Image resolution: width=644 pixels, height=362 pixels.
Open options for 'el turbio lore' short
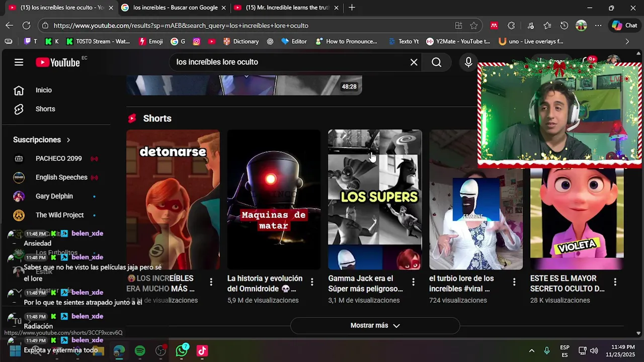point(514,283)
